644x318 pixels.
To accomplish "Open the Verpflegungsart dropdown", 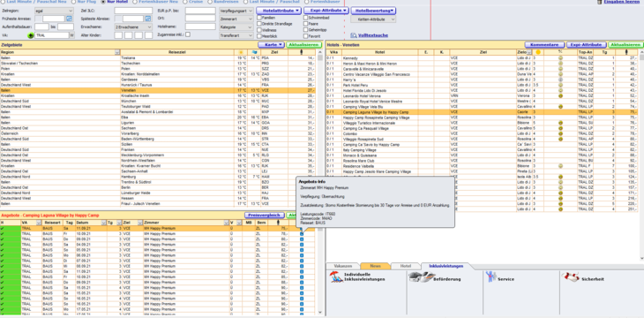I will point(236,11).
